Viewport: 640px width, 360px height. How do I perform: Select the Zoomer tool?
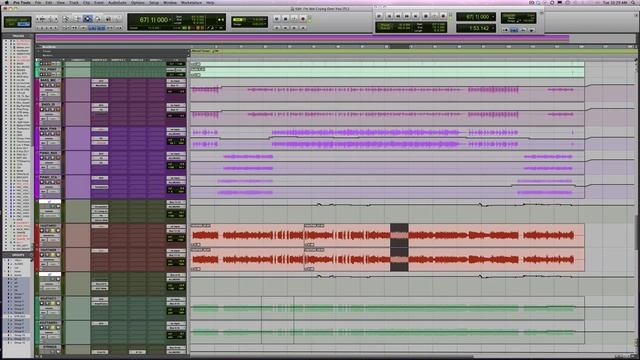click(66, 18)
